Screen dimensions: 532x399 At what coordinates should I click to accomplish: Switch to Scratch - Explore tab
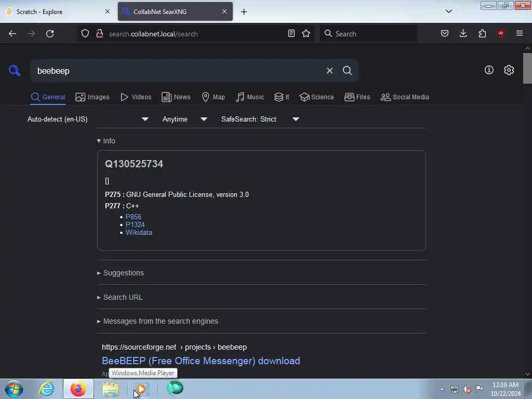click(x=58, y=11)
